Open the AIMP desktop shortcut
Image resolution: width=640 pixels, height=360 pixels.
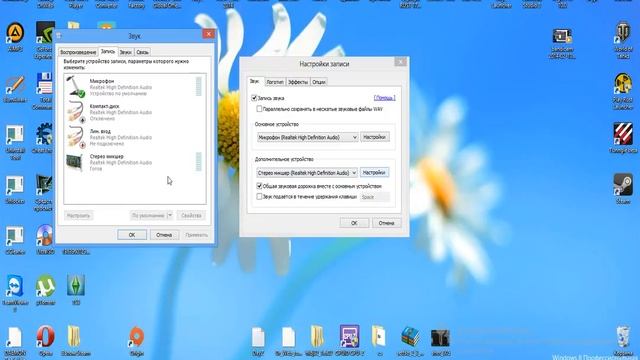(15, 33)
